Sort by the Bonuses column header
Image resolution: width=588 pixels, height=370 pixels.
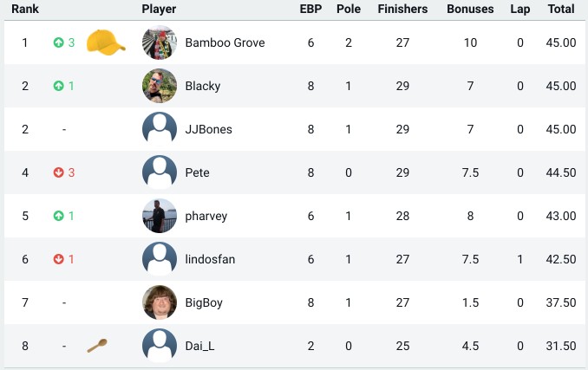coord(470,9)
